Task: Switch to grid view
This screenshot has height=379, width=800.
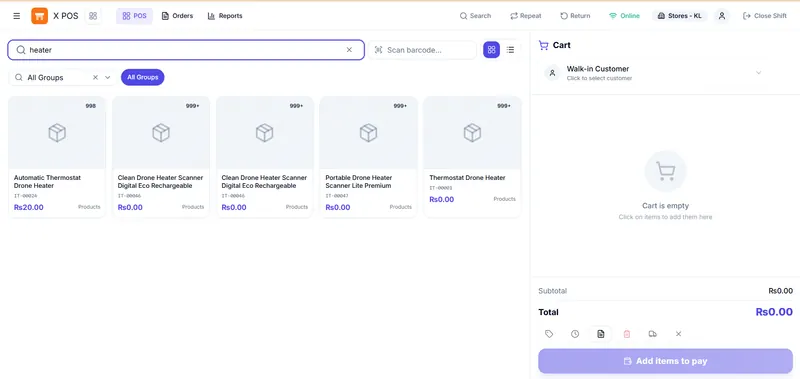Action: (491, 50)
